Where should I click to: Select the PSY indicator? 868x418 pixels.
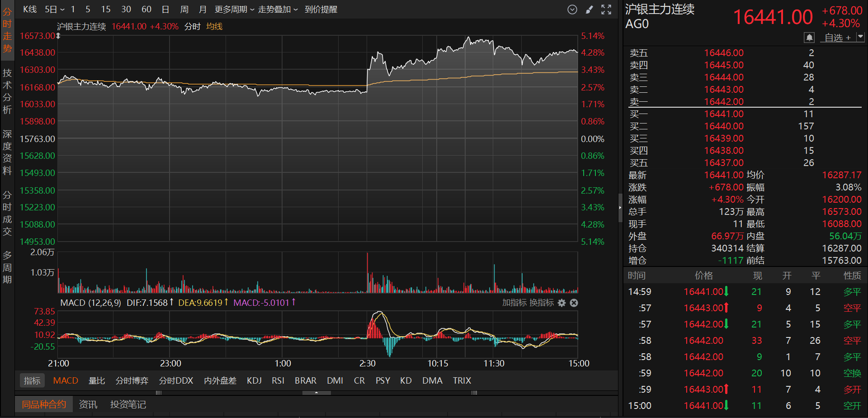(x=383, y=381)
